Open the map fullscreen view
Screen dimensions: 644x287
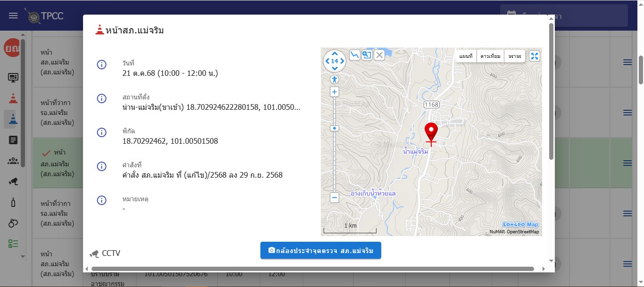coord(535,57)
